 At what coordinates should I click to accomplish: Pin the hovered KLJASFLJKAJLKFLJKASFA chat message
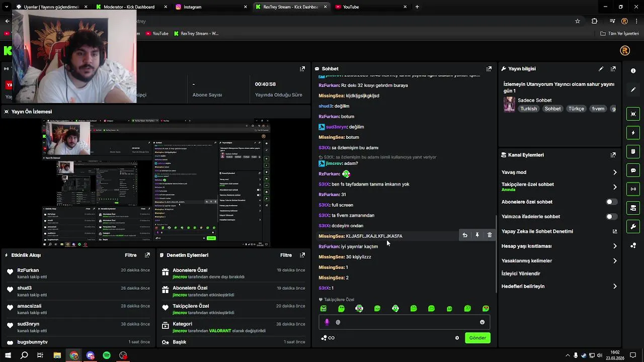coord(477,235)
